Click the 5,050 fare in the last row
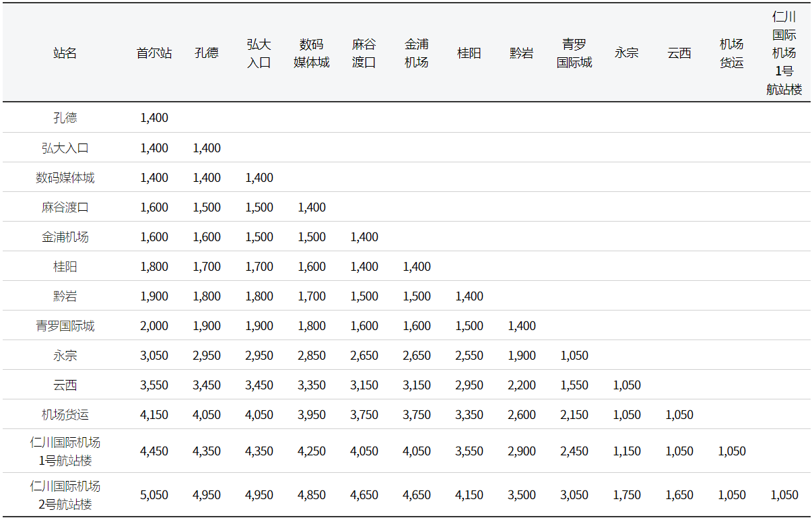 [x=154, y=495]
